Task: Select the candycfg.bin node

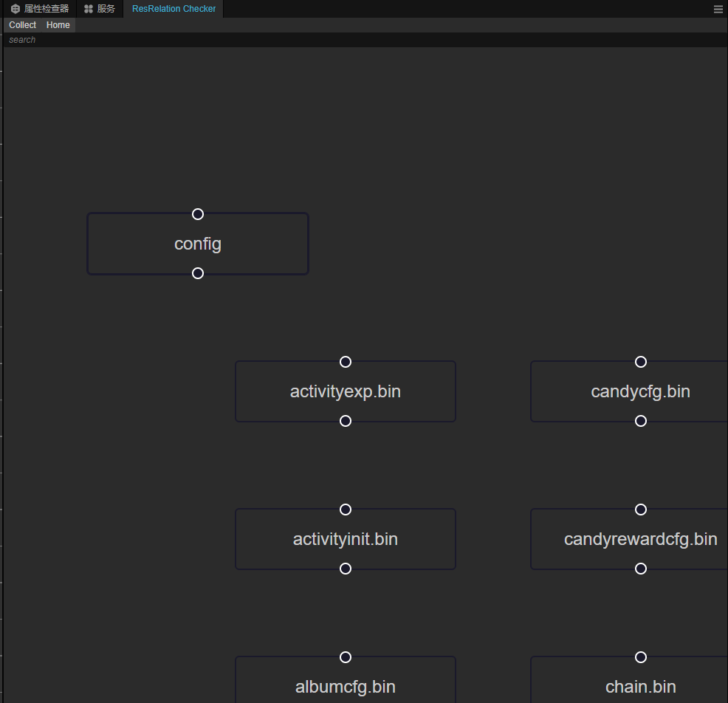Action: (x=629, y=391)
